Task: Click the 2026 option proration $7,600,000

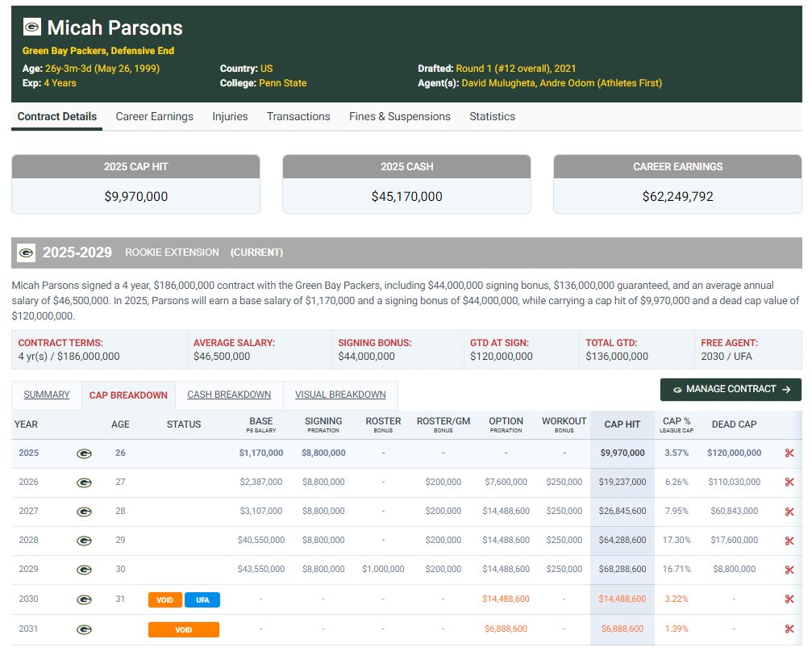Action: click(506, 482)
